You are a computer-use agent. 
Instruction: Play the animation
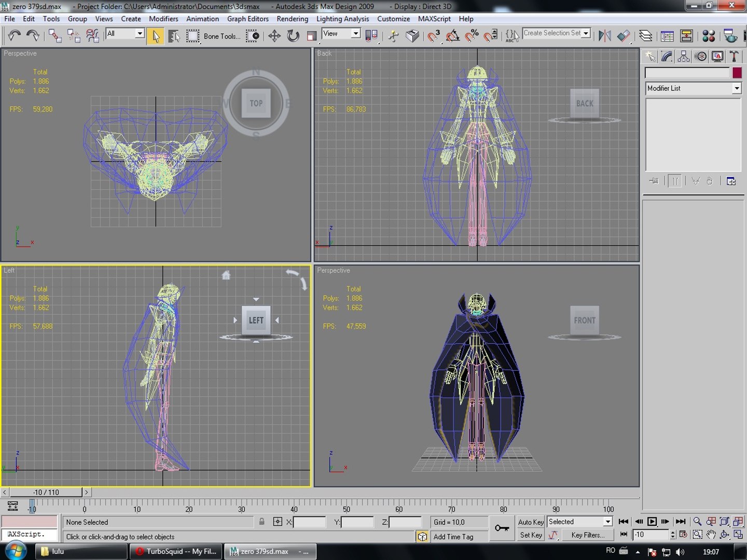tap(652, 522)
